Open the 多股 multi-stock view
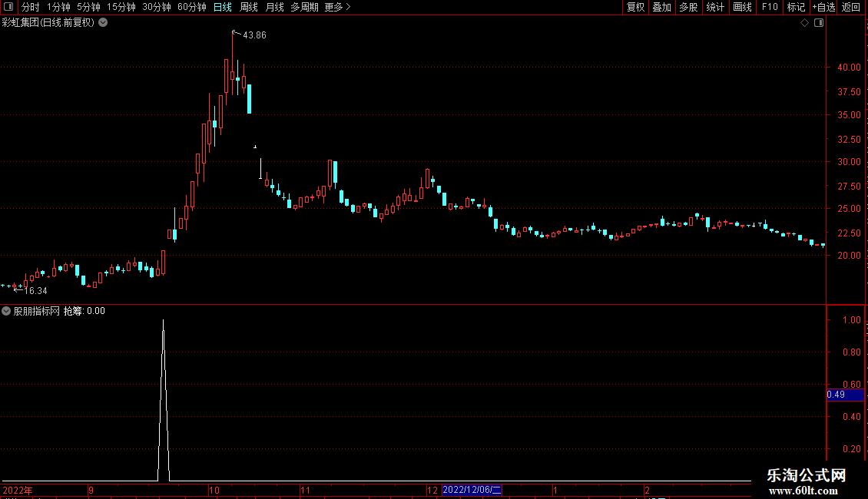Viewport: 868px width, 499px height. coord(689,7)
